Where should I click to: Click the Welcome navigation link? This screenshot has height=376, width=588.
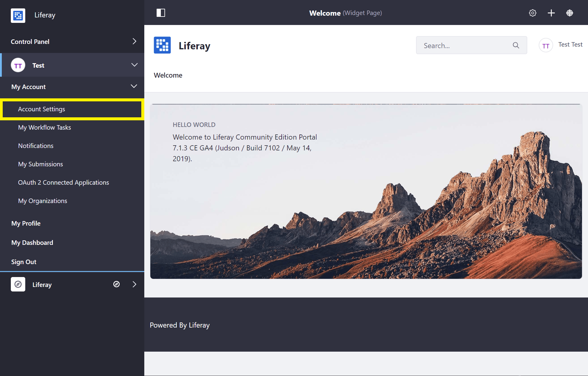coord(168,75)
